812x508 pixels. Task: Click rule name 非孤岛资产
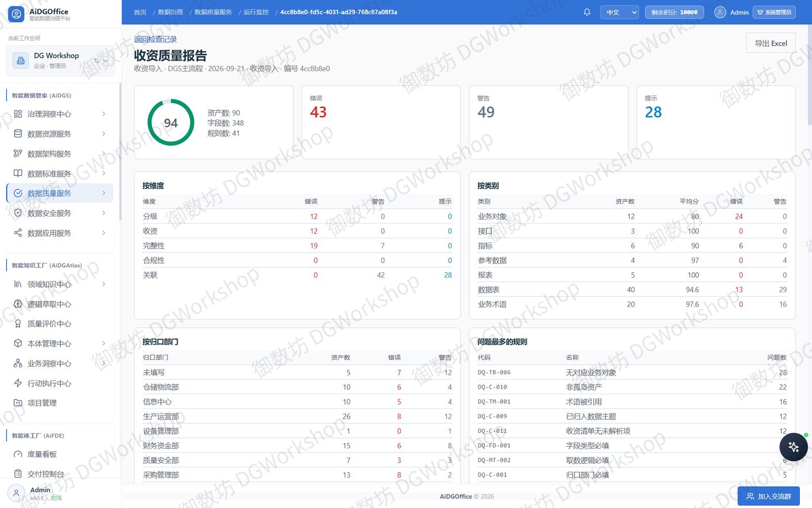pos(584,387)
